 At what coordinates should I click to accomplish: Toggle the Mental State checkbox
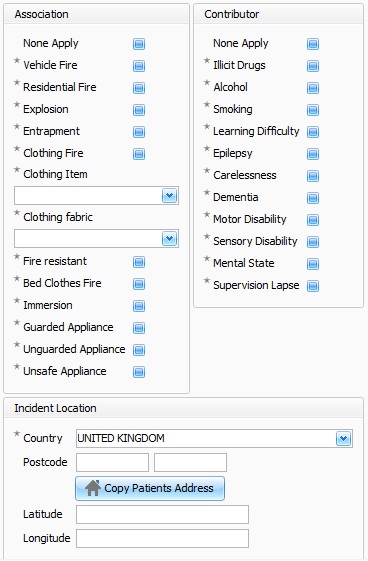click(x=313, y=264)
